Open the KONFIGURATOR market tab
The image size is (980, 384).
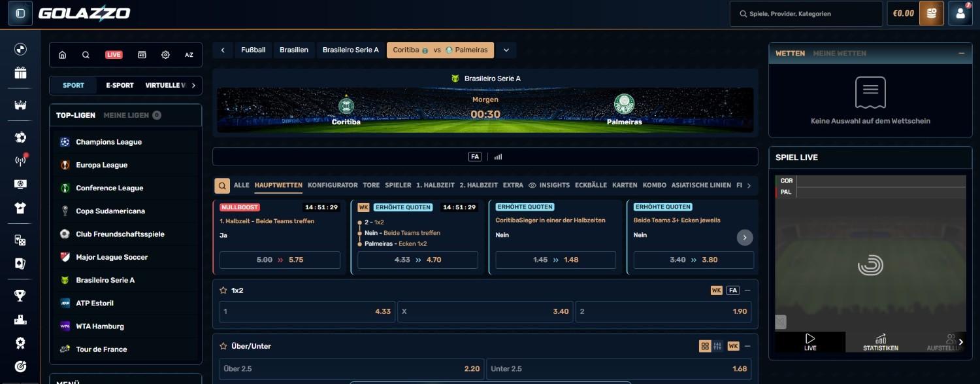[x=333, y=185]
